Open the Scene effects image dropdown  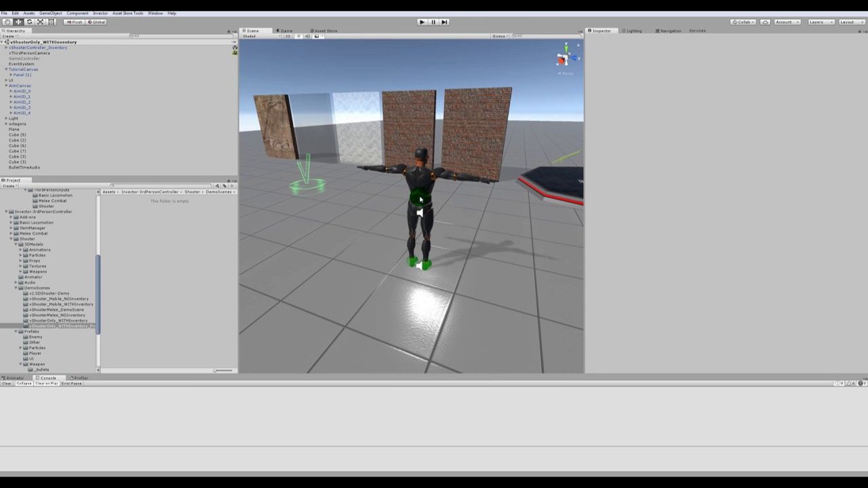pos(317,36)
